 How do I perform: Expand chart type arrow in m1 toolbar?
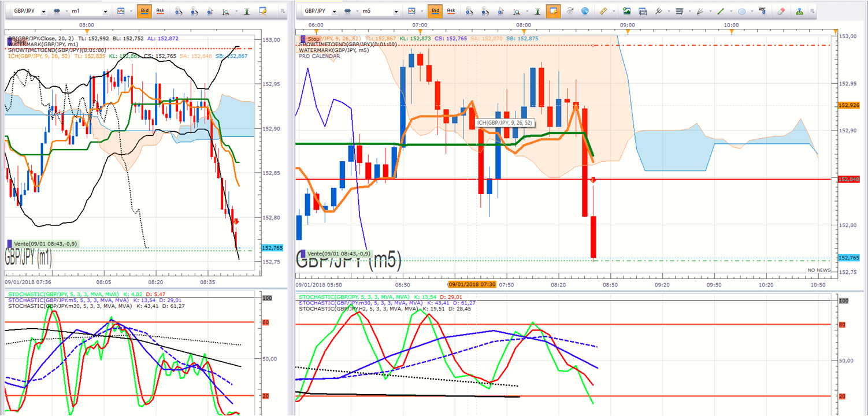click(130, 11)
